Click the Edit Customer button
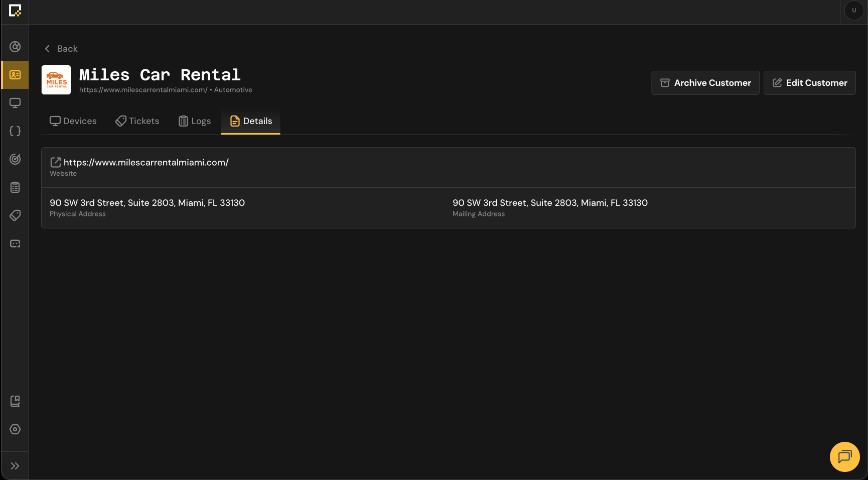This screenshot has height=480, width=868. click(810, 83)
